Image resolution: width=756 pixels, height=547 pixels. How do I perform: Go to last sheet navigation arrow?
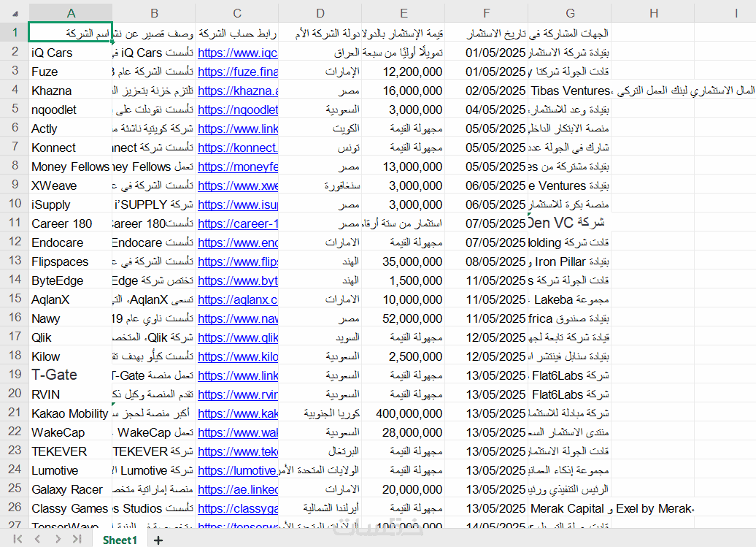(77, 539)
